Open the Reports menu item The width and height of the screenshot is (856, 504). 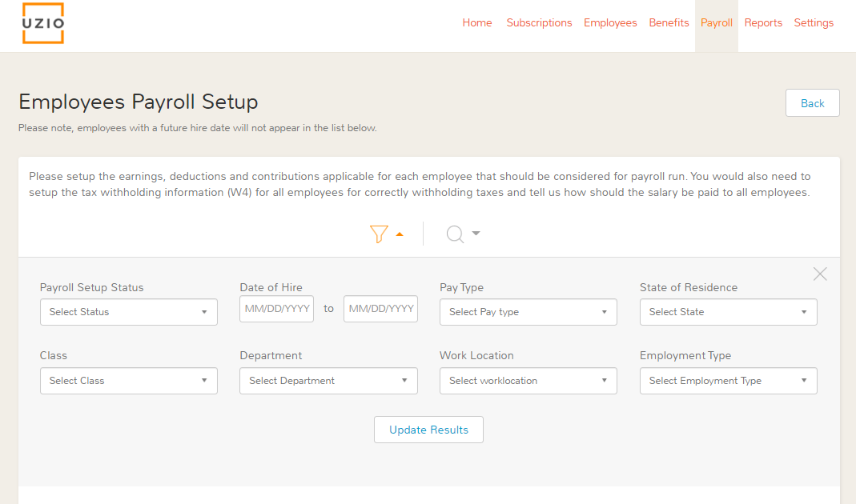pyautogui.click(x=763, y=23)
